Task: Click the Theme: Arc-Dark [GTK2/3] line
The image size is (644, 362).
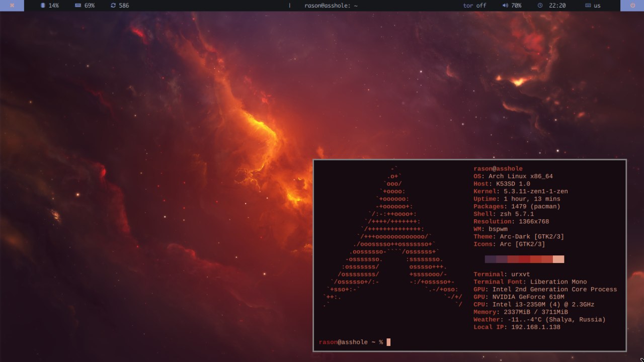Action: 519,237
